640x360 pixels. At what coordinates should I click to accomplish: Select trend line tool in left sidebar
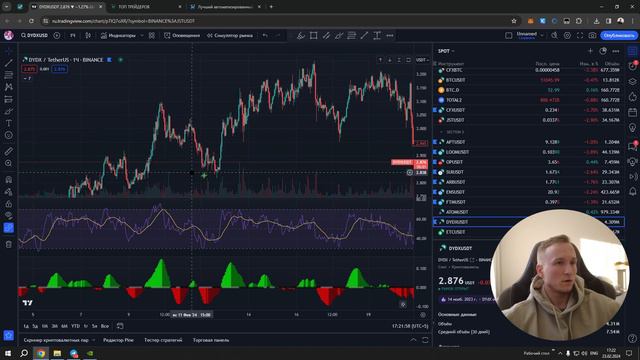(9, 63)
